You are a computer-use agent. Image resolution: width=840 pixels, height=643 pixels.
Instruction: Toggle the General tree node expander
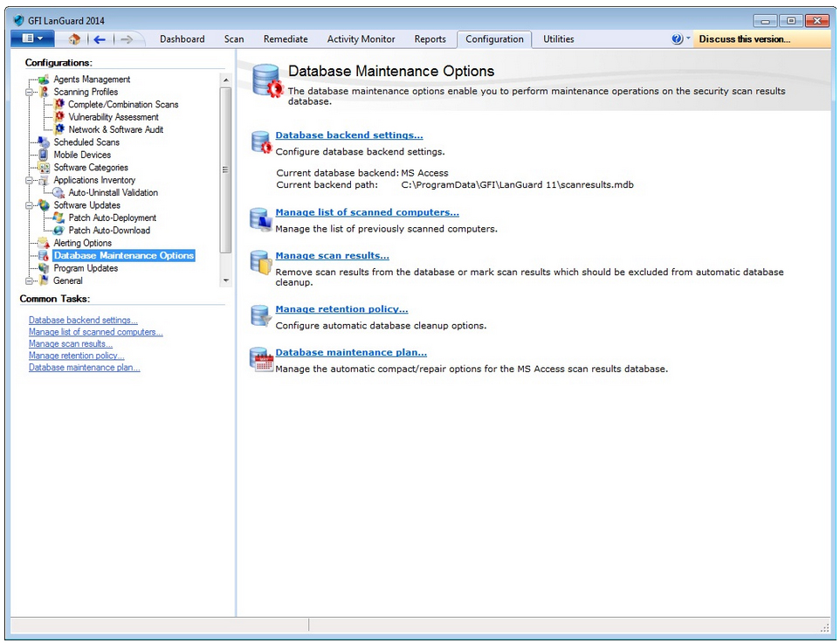coord(30,280)
